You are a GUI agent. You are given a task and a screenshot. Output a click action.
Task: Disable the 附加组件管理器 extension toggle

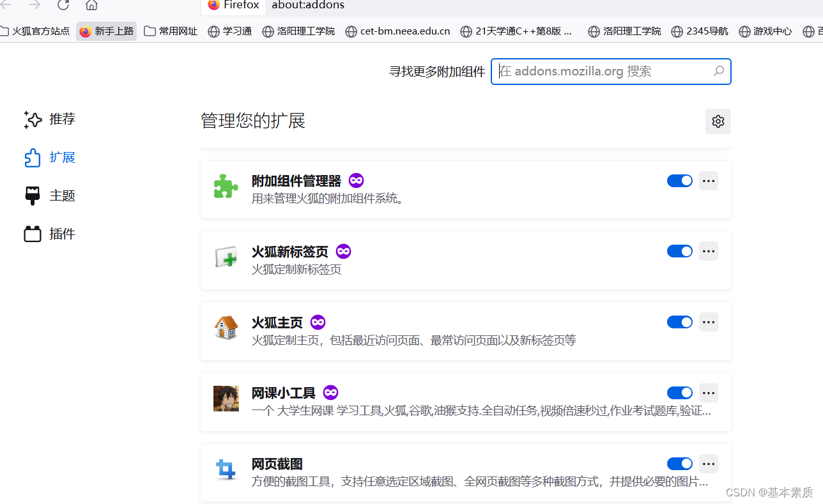click(x=680, y=181)
